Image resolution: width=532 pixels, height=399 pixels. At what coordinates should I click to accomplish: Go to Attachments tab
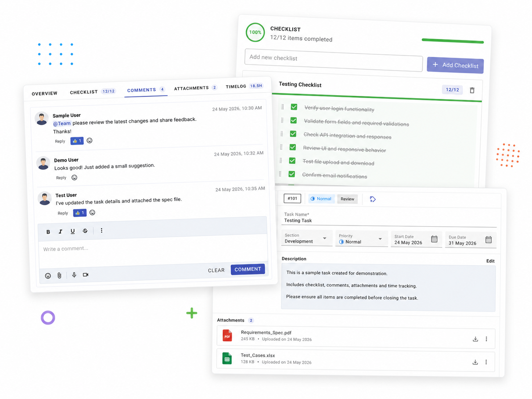click(x=195, y=88)
